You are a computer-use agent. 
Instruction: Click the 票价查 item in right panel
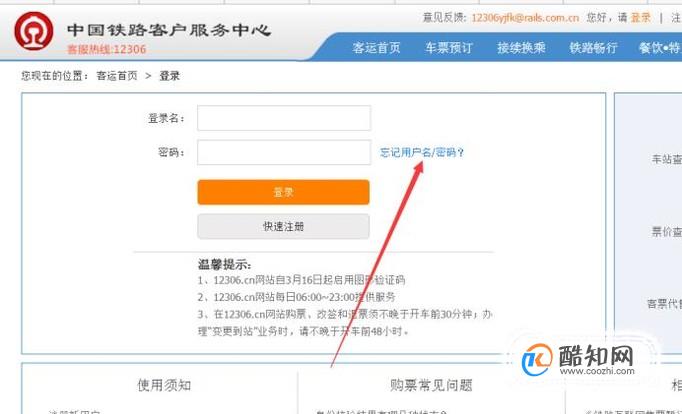pyautogui.click(x=666, y=232)
